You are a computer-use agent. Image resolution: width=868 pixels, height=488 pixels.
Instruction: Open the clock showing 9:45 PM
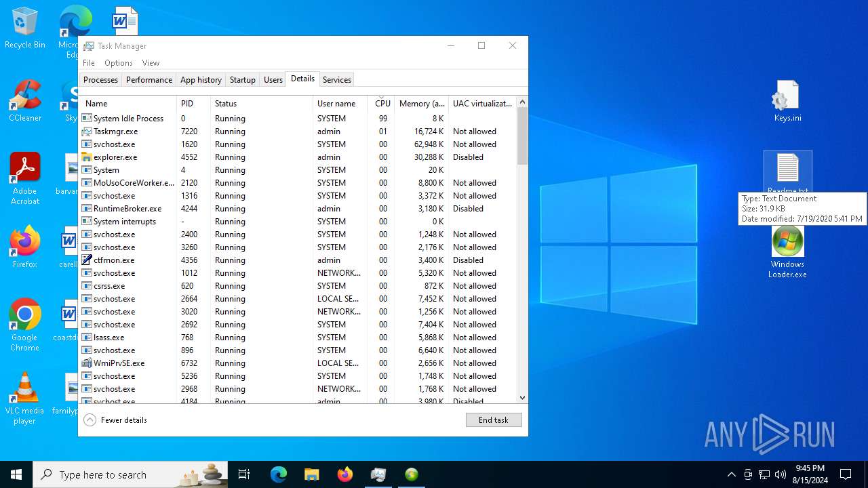(x=810, y=474)
